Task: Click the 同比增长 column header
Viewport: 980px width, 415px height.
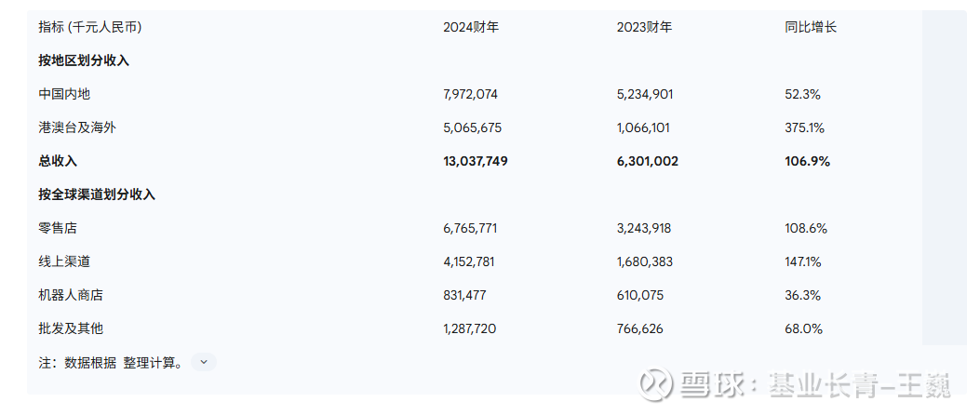Action: (x=811, y=27)
